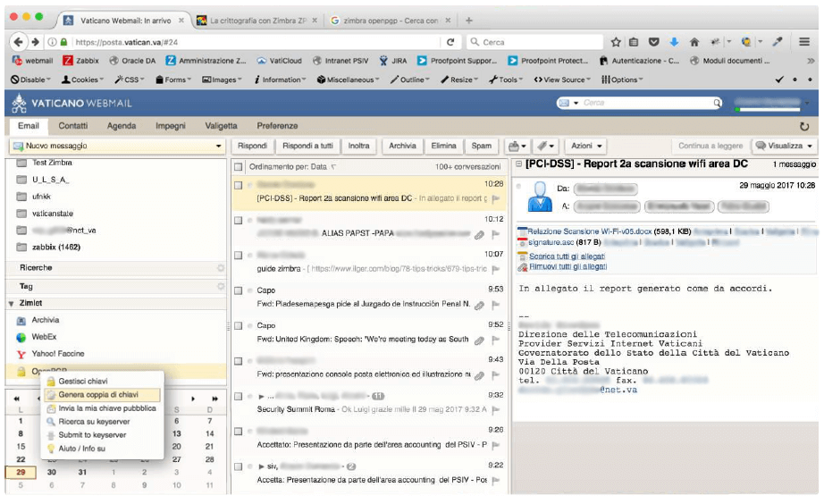Refresh mailbox with circular arrow icon

tap(804, 127)
